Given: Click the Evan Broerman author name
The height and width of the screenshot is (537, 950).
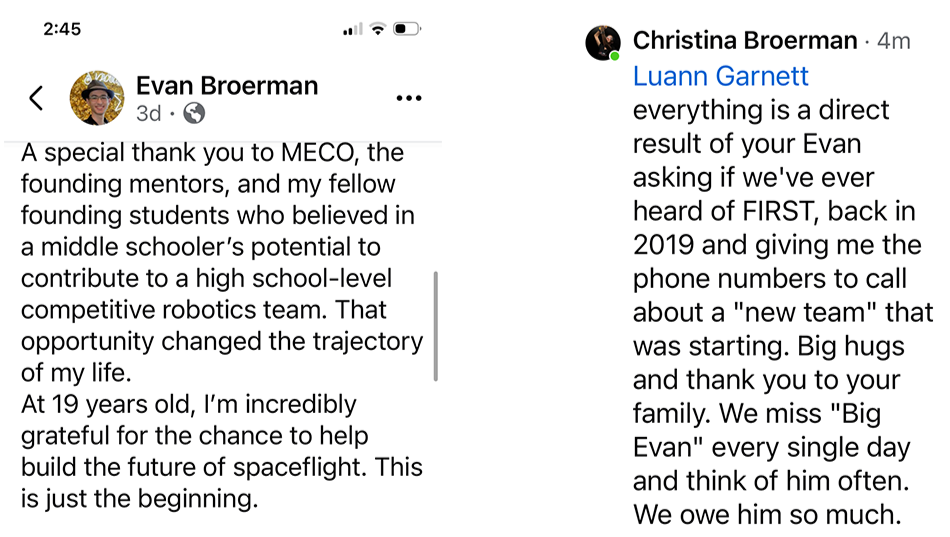Looking at the screenshot, I should tap(227, 85).
